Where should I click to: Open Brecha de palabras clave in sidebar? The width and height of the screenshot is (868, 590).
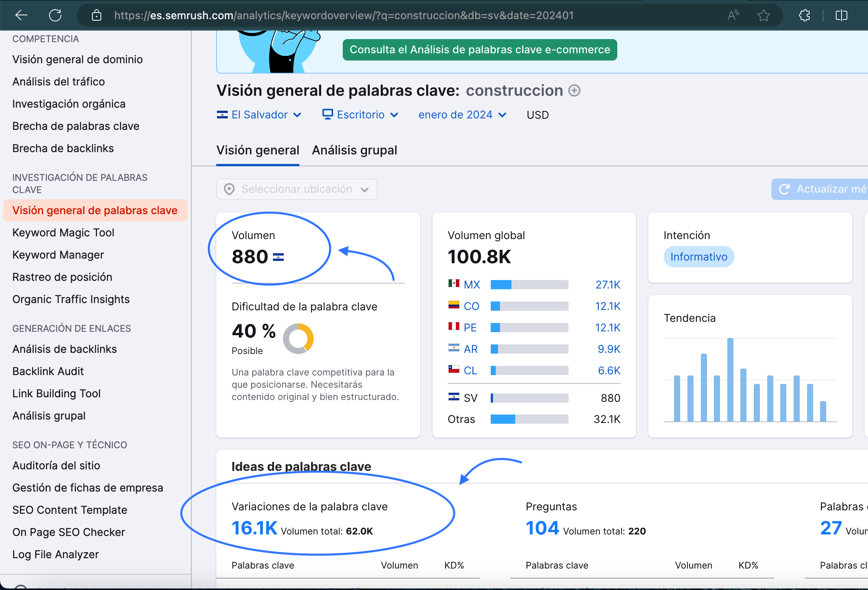point(76,126)
